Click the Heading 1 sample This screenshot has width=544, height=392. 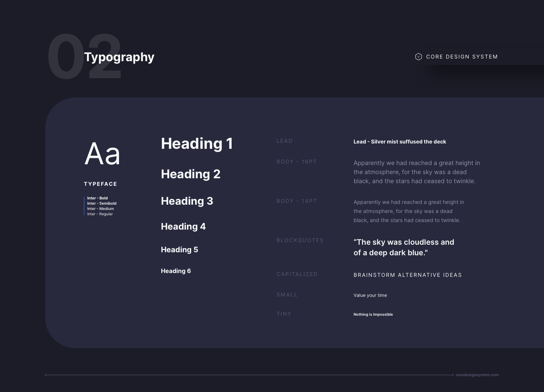click(x=197, y=144)
